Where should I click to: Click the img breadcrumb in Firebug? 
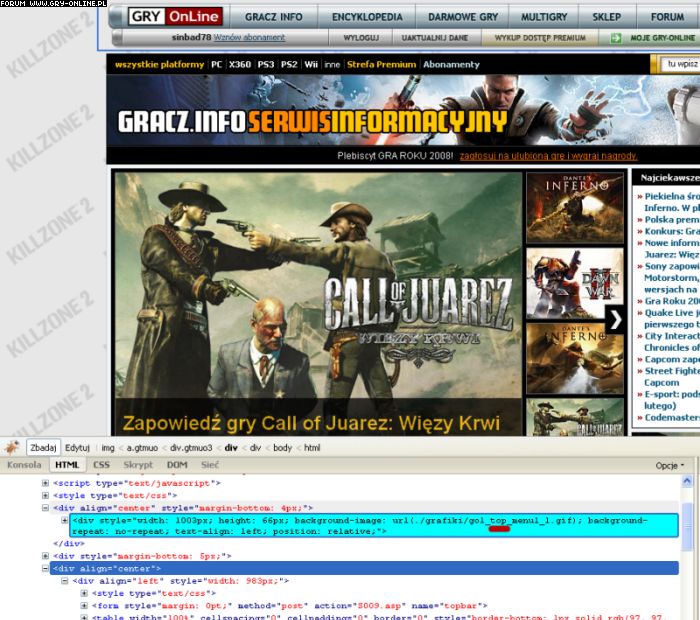[108, 448]
